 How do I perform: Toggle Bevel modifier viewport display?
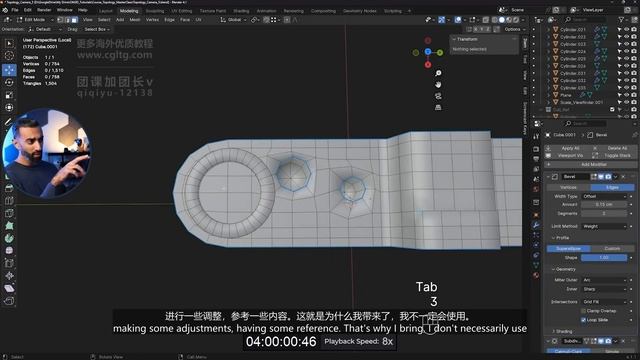601,177
